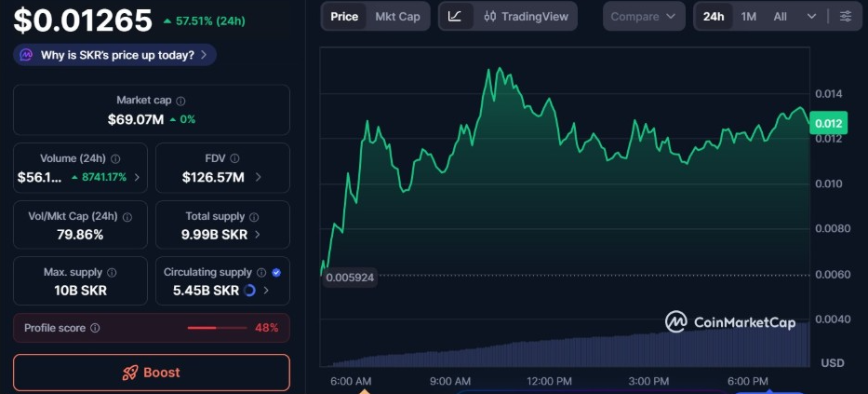Expand Circulating supply details chevron
Viewport: 868px width, 394px height.
pyautogui.click(x=266, y=291)
